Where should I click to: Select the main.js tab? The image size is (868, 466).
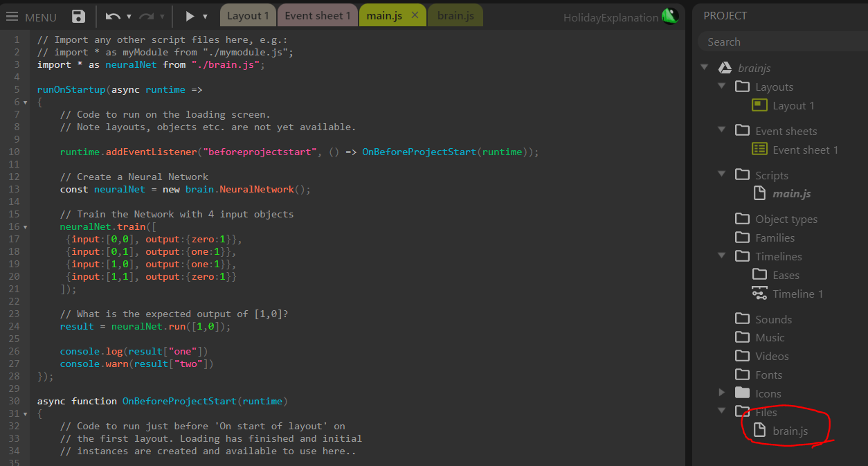pos(384,15)
